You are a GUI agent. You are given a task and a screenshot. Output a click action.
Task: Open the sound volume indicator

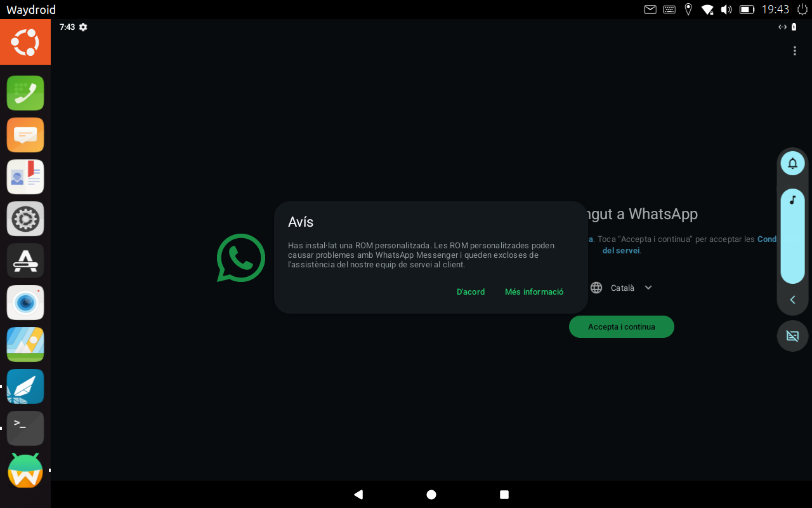pos(726,10)
